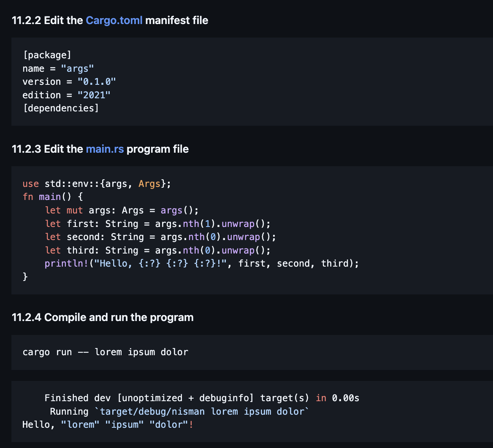This screenshot has height=448, width=493.
Task: Click the name = "args" line
Action: point(58,68)
